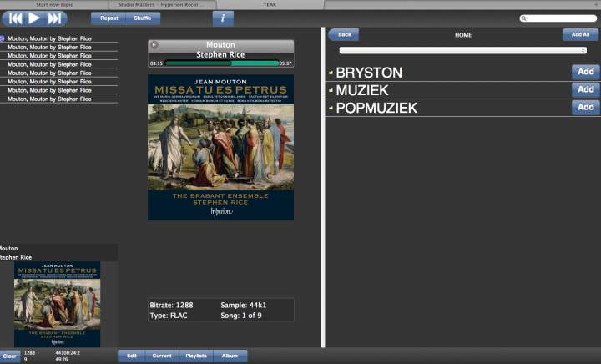Click the 'Sample: 44k1' text
The image size is (601, 364).
(244, 305)
